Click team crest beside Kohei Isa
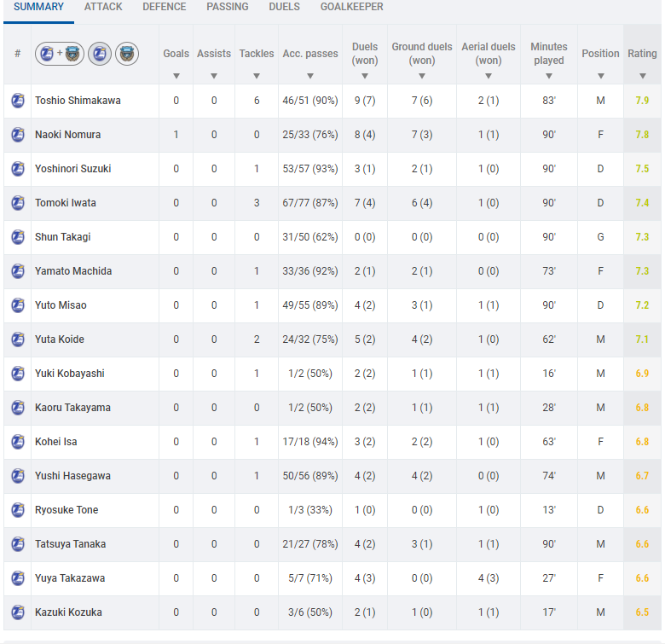This screenshot has height=644, width=665. (x=17, y=442)
